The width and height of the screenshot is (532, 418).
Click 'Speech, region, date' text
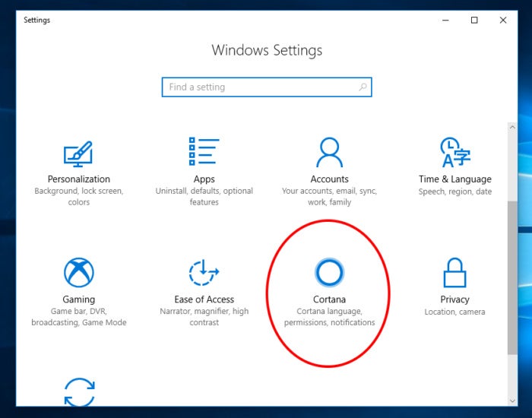coord(455,192)
